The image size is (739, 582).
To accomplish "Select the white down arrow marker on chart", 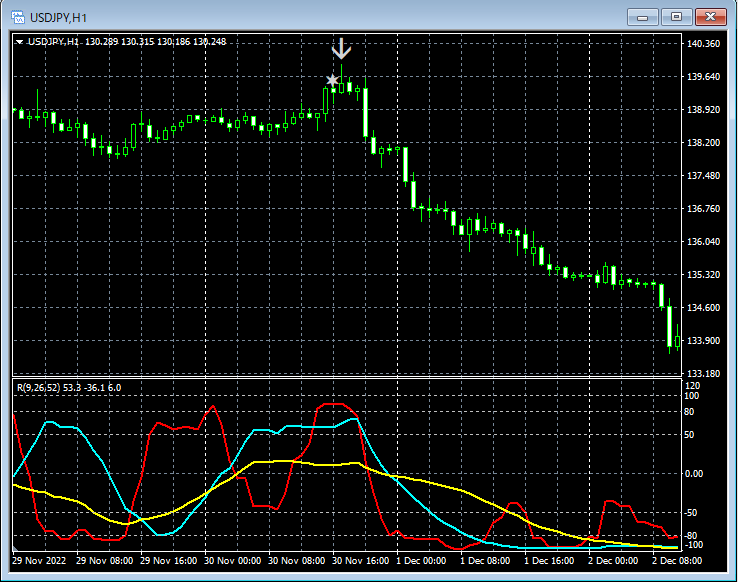I will click(x=342, y=49).
